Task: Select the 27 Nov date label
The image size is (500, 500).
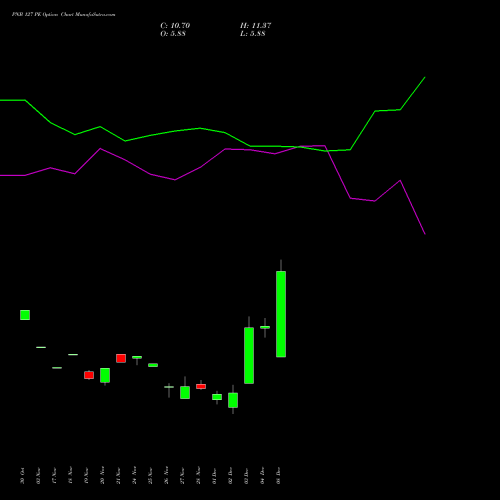Action: [x=182, y=476]
